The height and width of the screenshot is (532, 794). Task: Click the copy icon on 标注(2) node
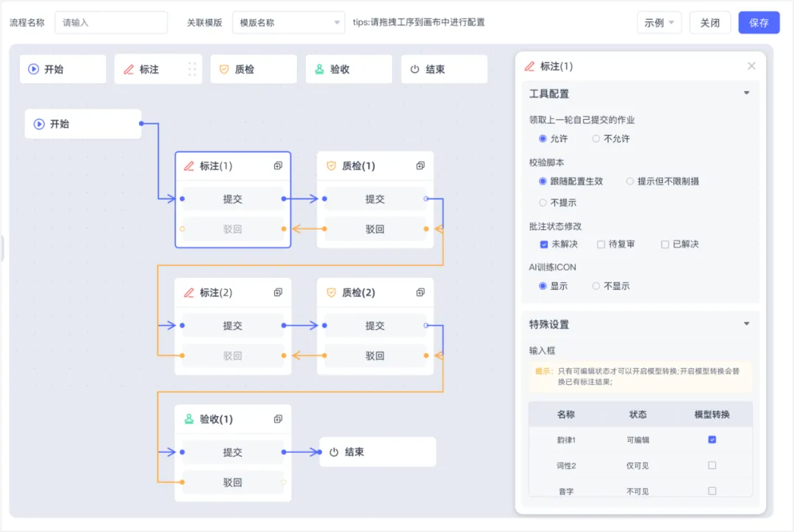coord(278,292)
